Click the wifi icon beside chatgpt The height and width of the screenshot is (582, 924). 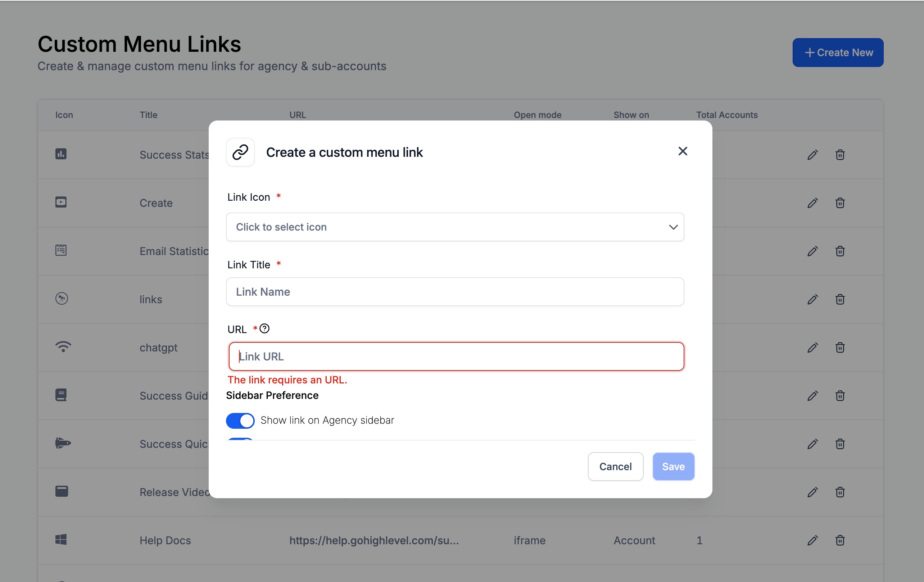63,347
